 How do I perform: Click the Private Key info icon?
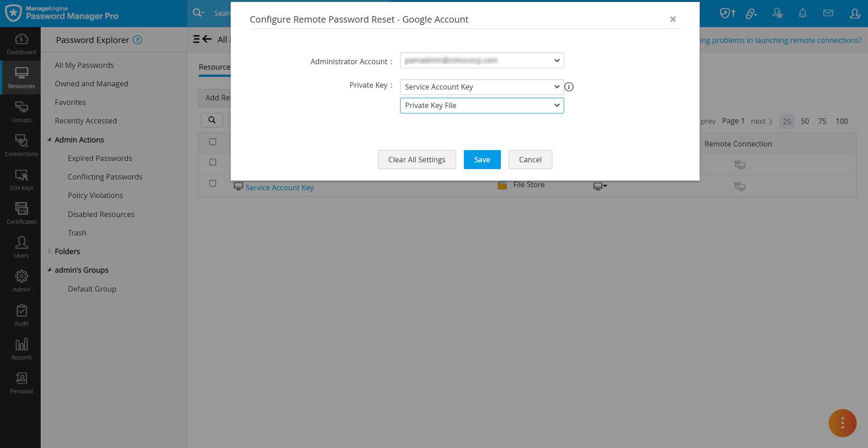[x=569, y=87]
